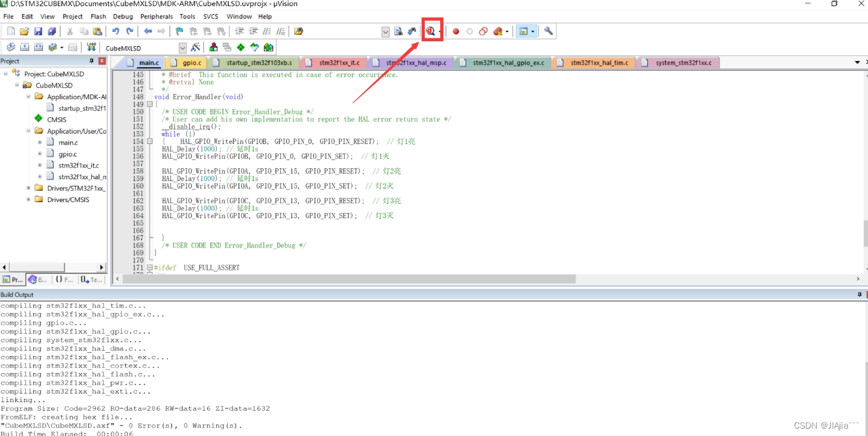868x436 pixels.
Task: Undo the last edit with the Undo icon
Action: point(115,31)
